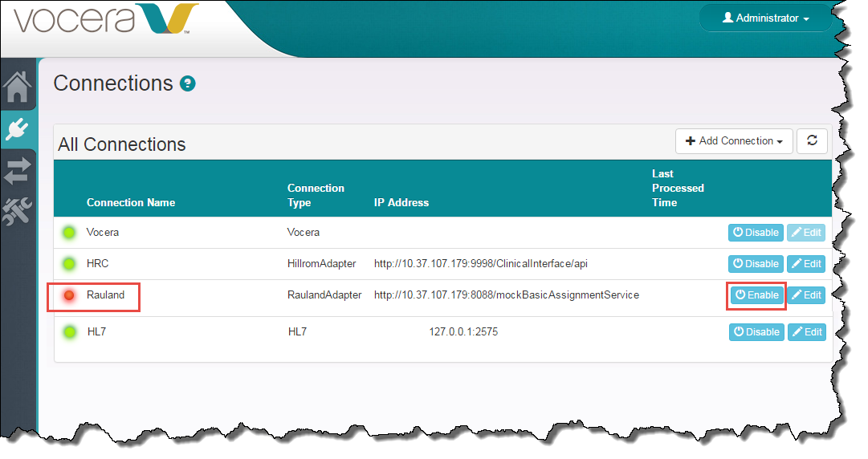
Task: Disable the HRC connection
Action: point(756,264)
